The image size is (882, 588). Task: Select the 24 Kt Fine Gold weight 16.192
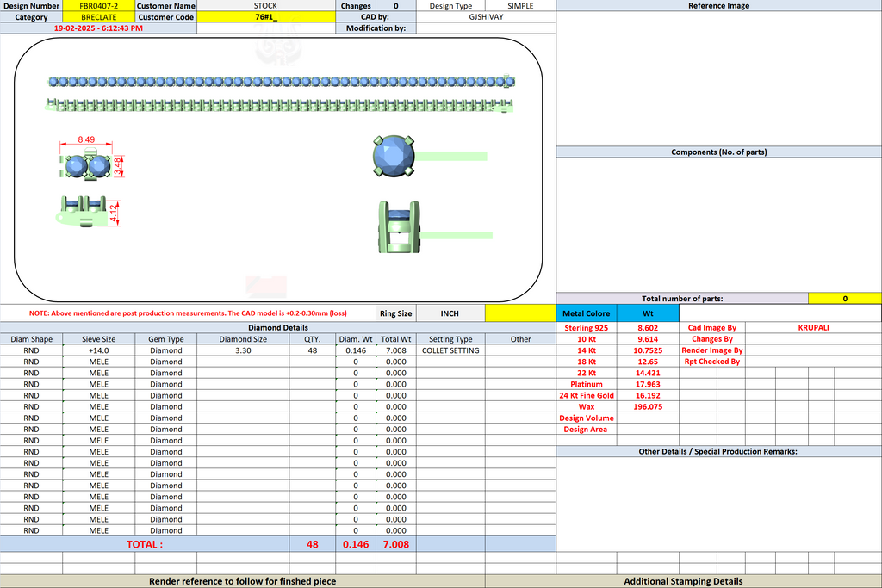(648, 395)
